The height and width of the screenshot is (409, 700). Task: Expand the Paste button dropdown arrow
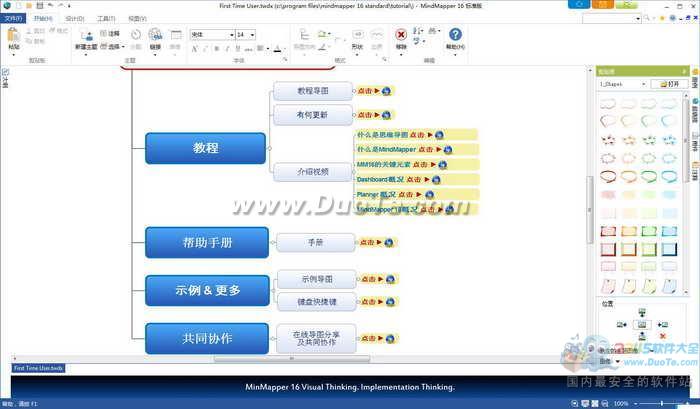click(x=13, y=54)
